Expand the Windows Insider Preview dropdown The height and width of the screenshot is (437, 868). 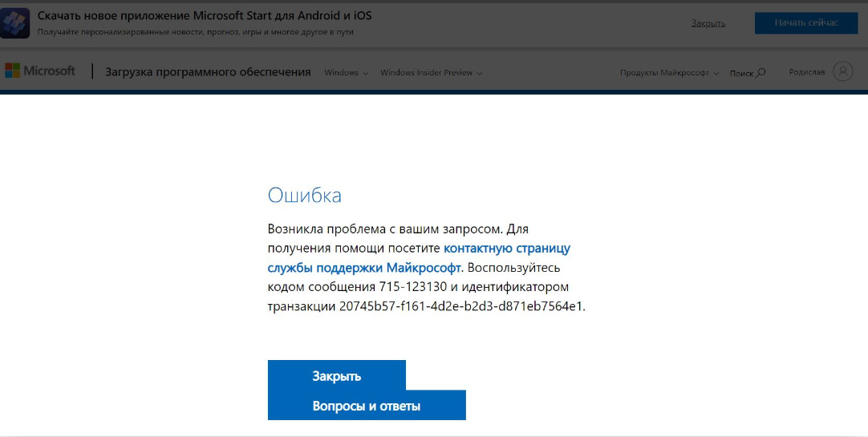(x=431, y=73)
